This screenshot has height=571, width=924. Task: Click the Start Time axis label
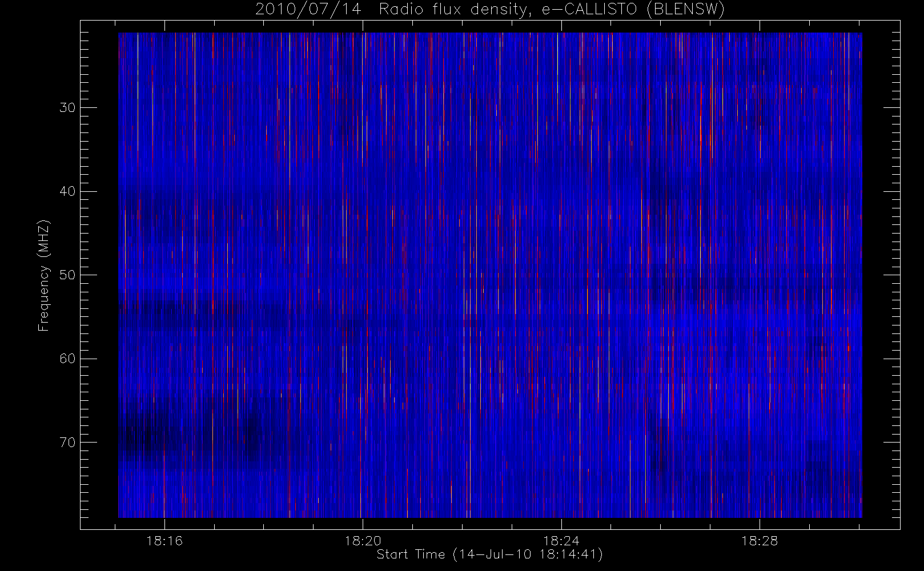(490, 554)
